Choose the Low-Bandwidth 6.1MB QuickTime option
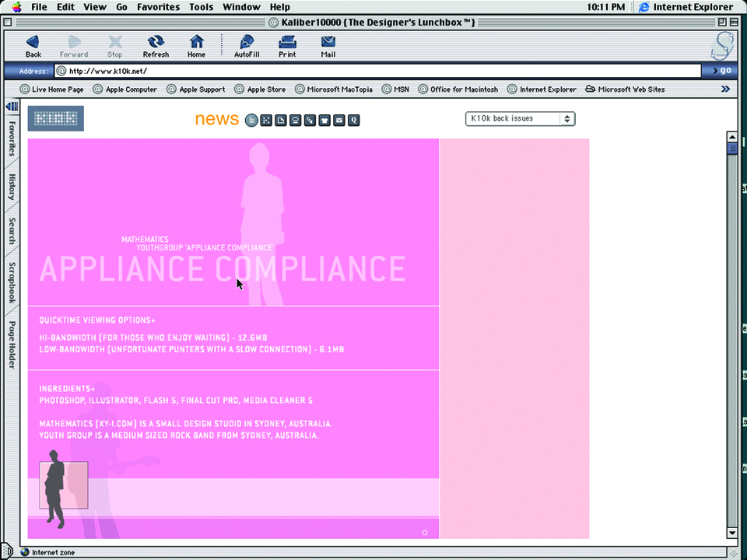 point(191,349)
